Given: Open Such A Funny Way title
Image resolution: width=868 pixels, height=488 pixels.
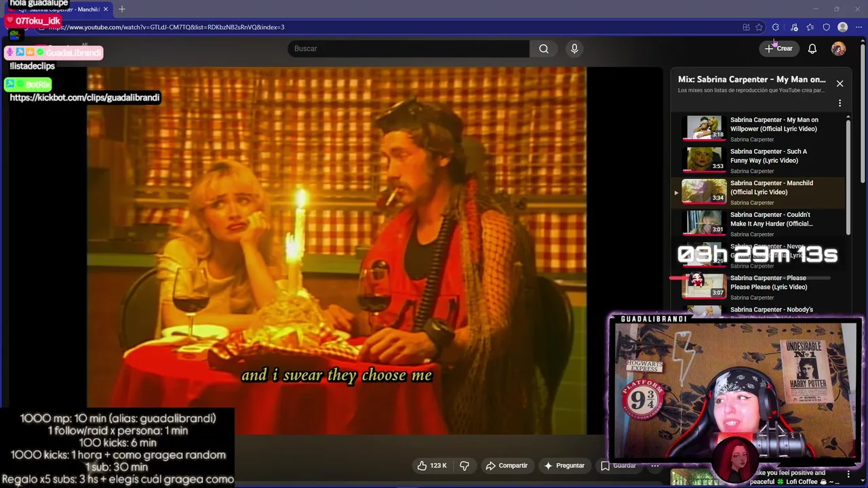Looking at the screenshot, I should [x=769, y=156].
